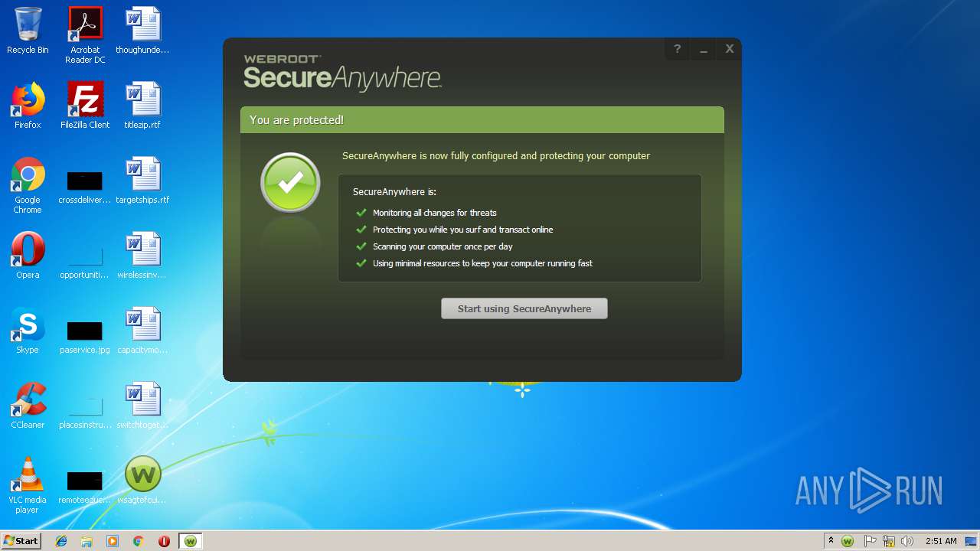
Task: Close the Webroot window with X
Action: pyautogui.click(x=730, y=49)
